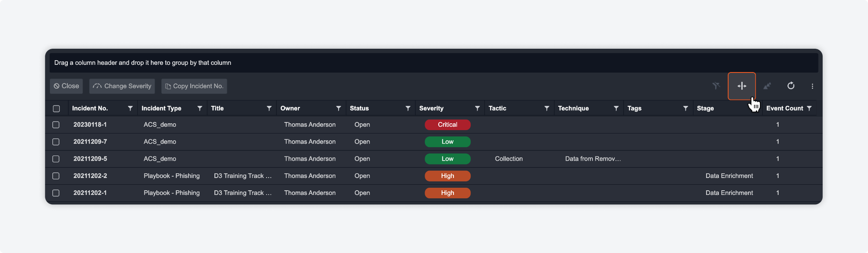Open the Tactic column filter dropdown
This screenshot has width=868, height=253.
tap(547, 108)
